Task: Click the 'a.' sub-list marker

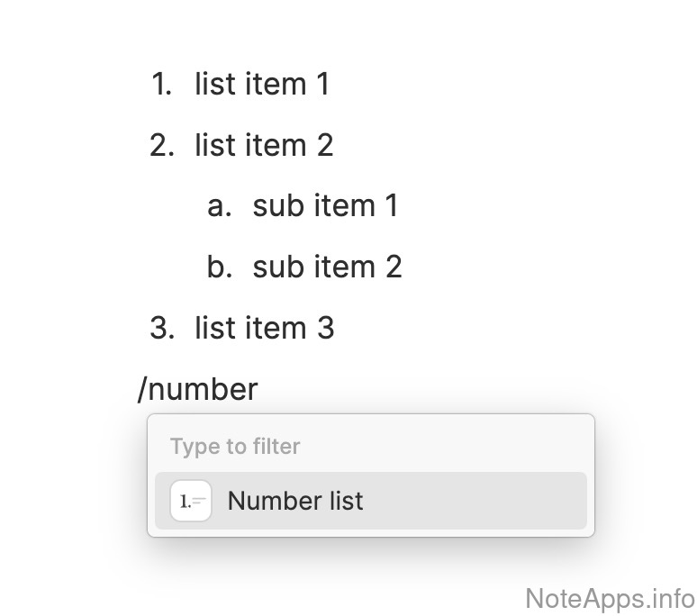Action: [x=220, y=206]
